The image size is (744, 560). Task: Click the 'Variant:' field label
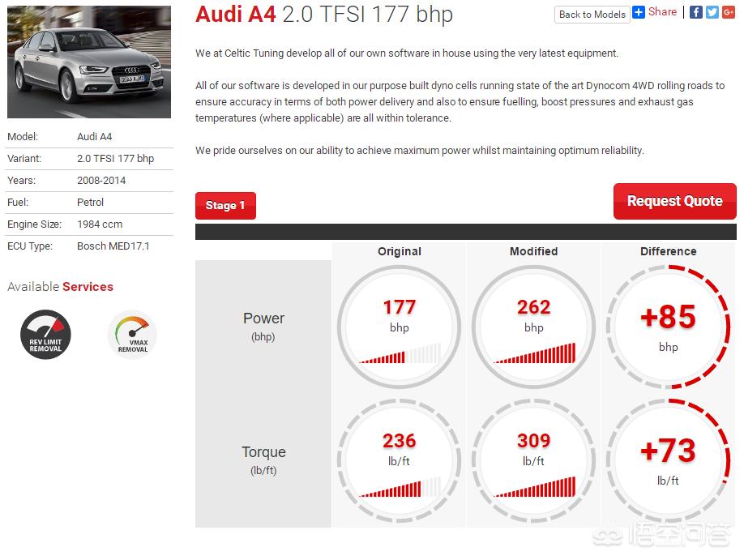point(24,159)
